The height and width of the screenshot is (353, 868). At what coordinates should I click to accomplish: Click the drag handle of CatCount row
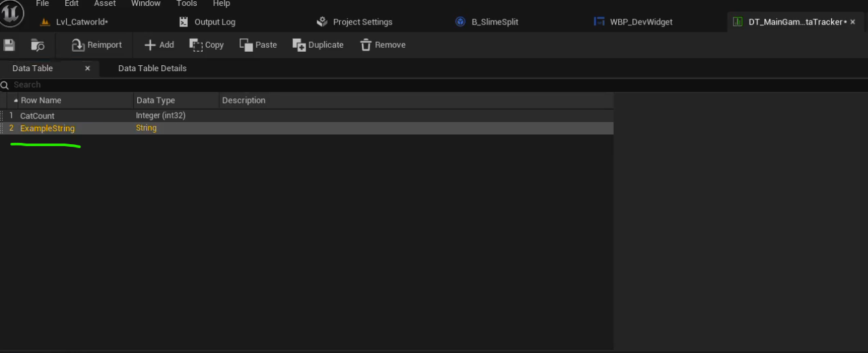click(x=2, y=116)
